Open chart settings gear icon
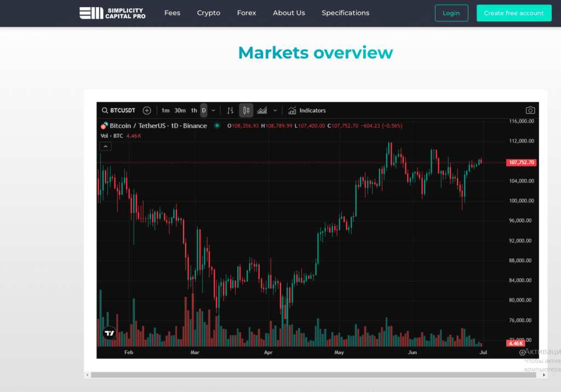 tap(522, 353)
